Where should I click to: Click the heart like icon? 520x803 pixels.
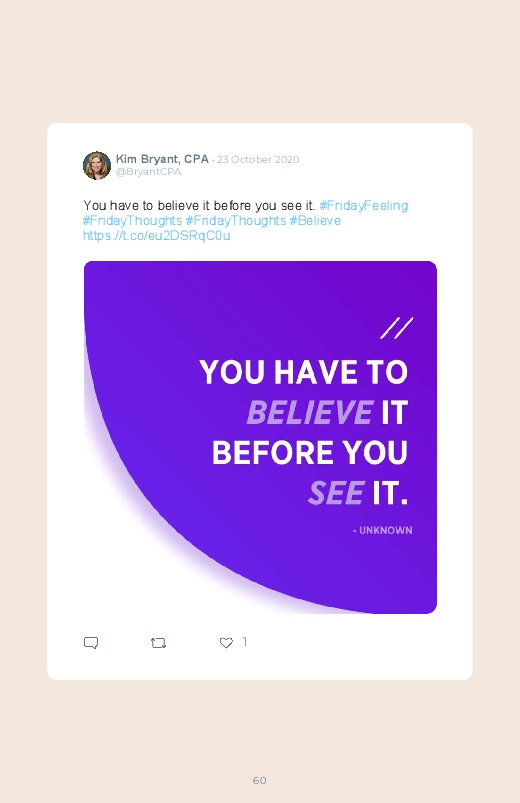point(226,643)
